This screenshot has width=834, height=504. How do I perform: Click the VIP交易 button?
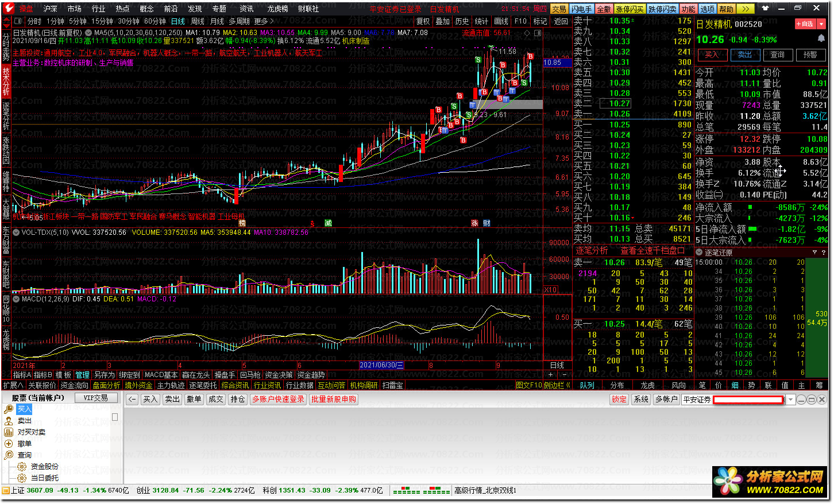(x=96, y=398)
